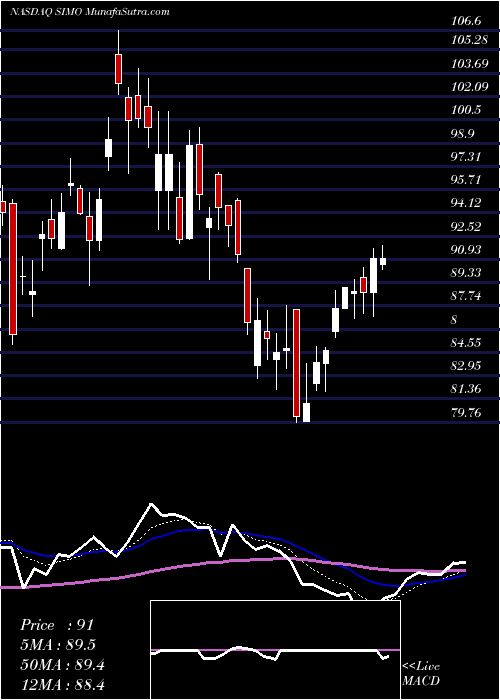Click inside the Live MACD inset chart

coord(276,650)
